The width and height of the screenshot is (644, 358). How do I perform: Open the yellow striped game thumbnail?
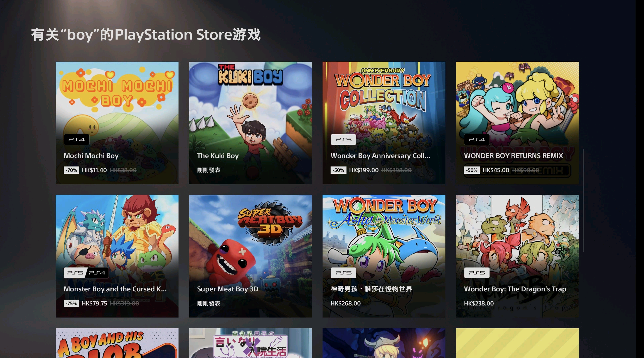517,343
